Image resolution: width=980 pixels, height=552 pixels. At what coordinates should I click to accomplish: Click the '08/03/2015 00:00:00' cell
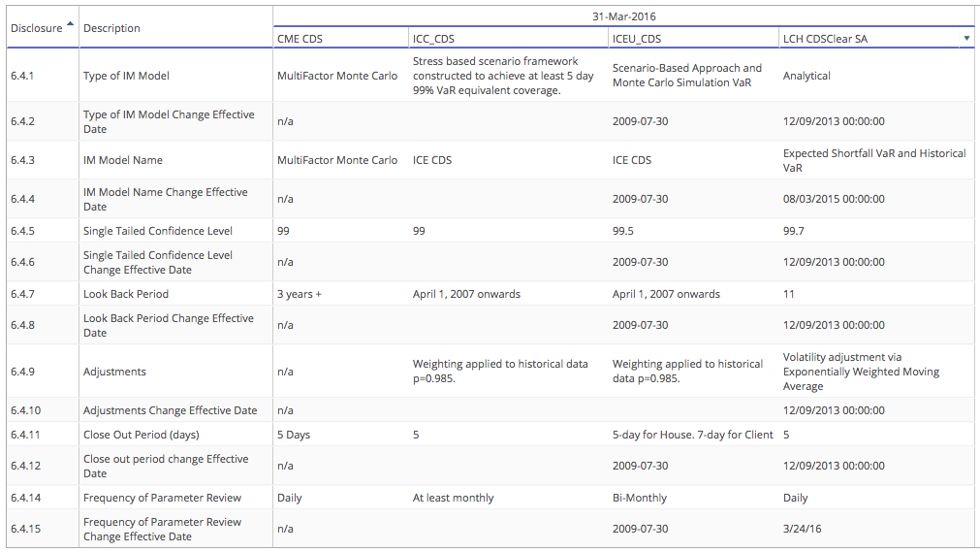(x=834, y=199)
